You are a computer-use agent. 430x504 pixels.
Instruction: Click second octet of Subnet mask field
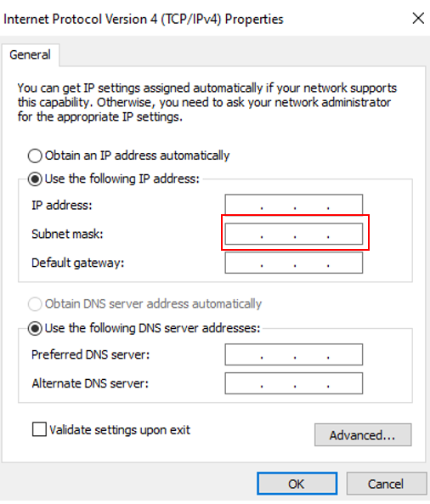coord(278,234)
